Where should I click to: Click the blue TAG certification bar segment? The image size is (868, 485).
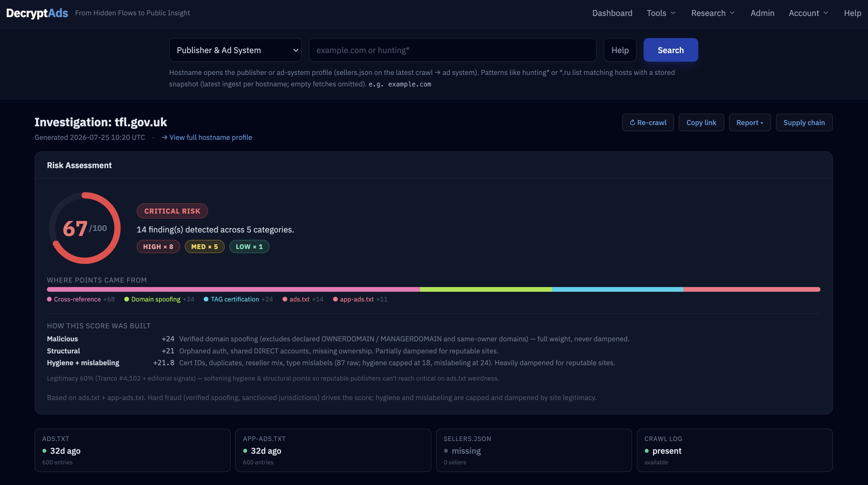point(617,289)
